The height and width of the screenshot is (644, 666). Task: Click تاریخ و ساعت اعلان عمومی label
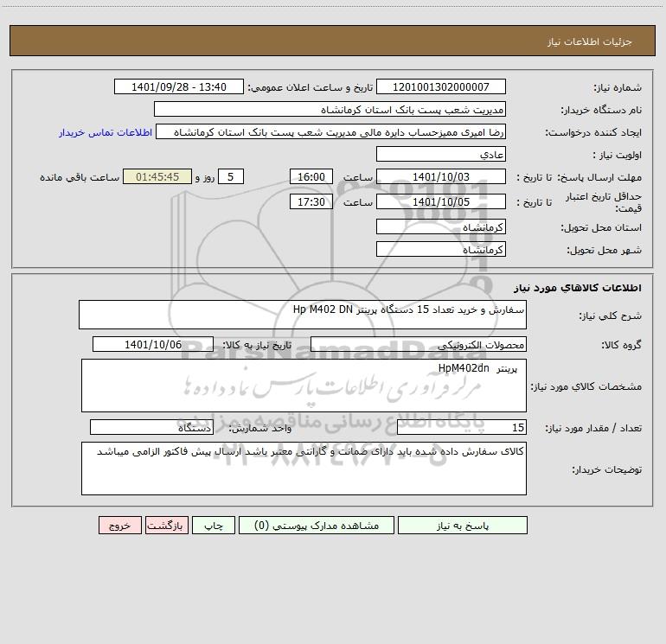tap(310, 87)
